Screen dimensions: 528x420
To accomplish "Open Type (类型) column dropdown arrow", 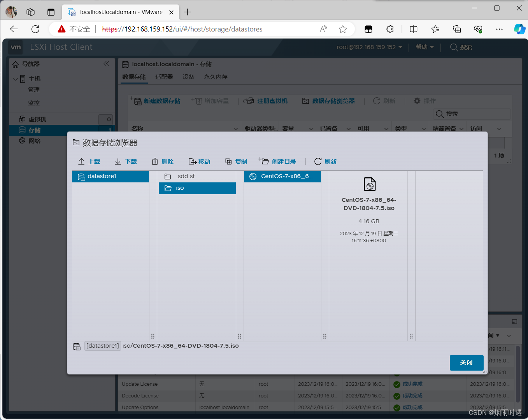I will [424, 129].
